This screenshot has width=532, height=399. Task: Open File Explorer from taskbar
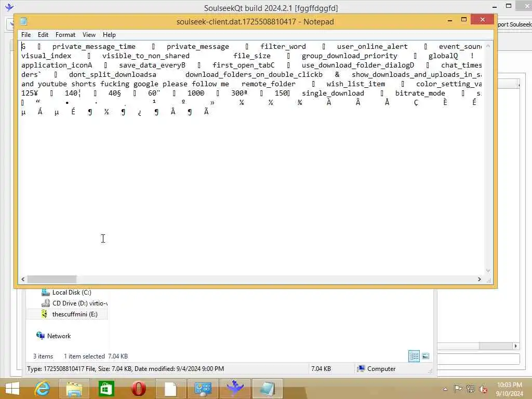tap(74, 389)
